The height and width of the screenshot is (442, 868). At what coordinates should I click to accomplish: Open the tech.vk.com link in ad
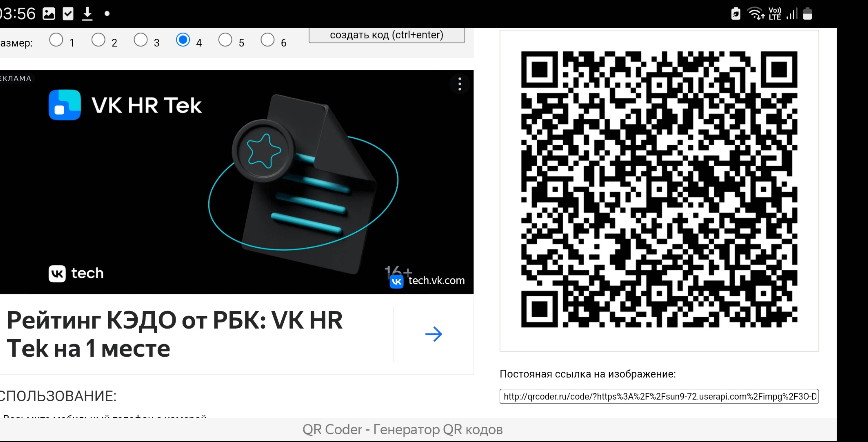coord(436,281)
